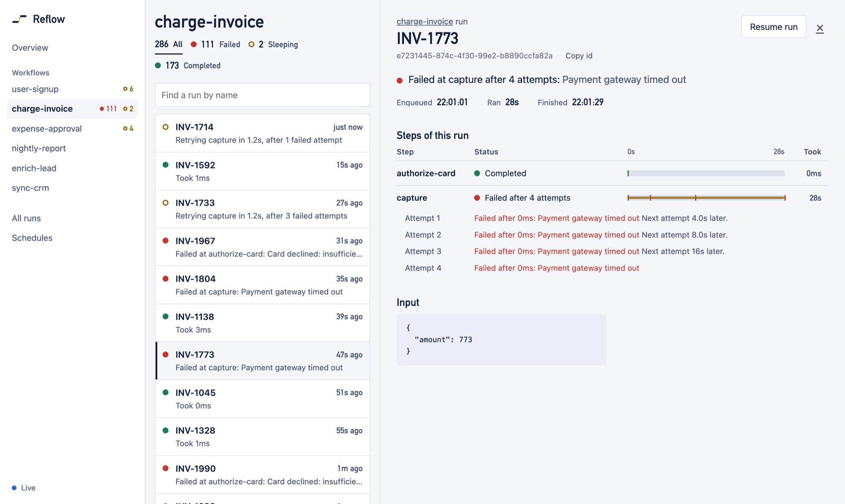Switch to the 286 All tab
845x504 pixels.
(x=169, y=44)
